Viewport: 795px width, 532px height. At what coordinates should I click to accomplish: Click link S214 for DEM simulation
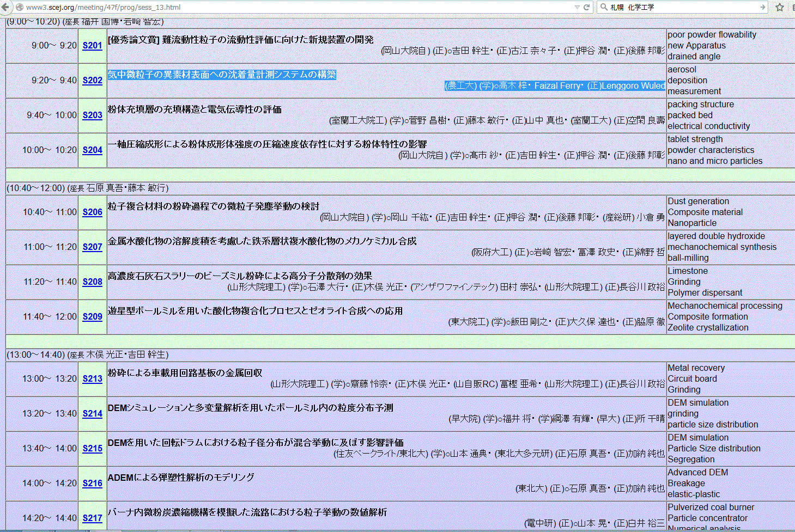click(92, 414)
